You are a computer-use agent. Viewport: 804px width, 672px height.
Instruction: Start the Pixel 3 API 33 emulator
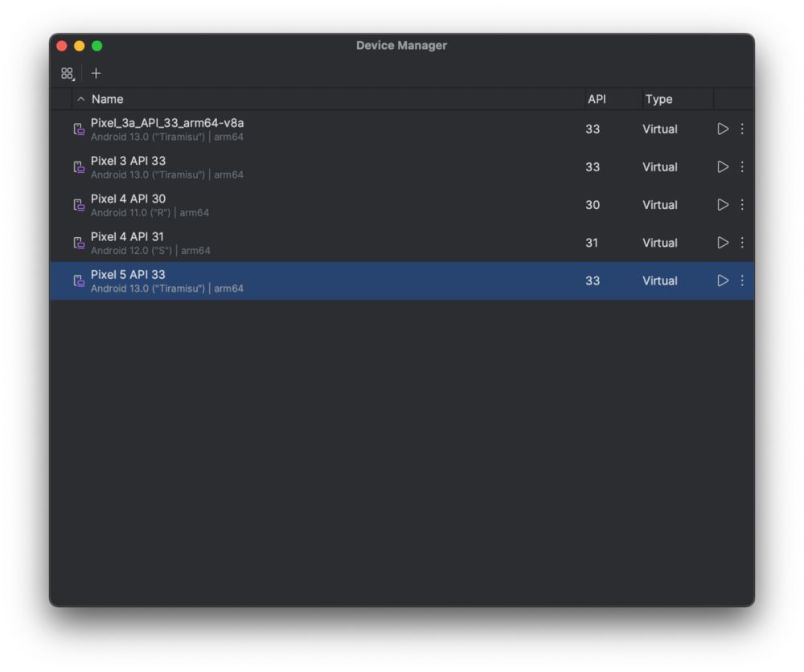click(x=723, y=166)
